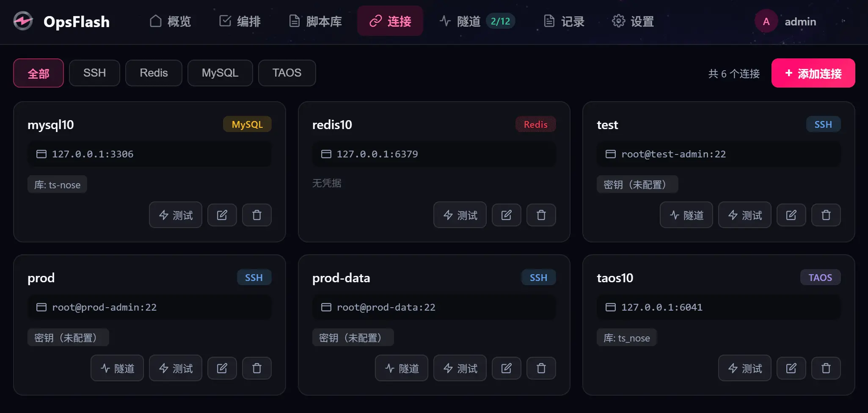Open admin user avatar
Screen dimensions: 868x413
766,21
